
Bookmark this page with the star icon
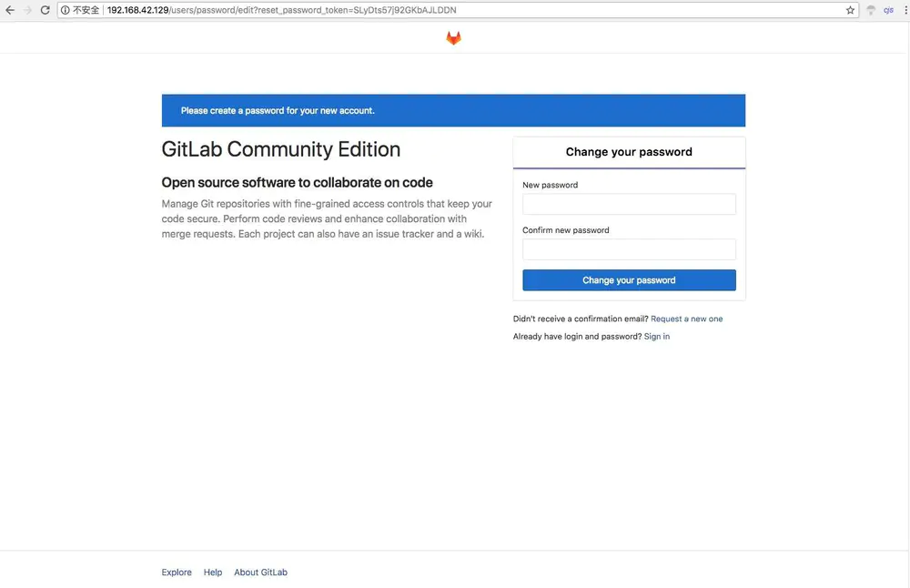point(850,10)
